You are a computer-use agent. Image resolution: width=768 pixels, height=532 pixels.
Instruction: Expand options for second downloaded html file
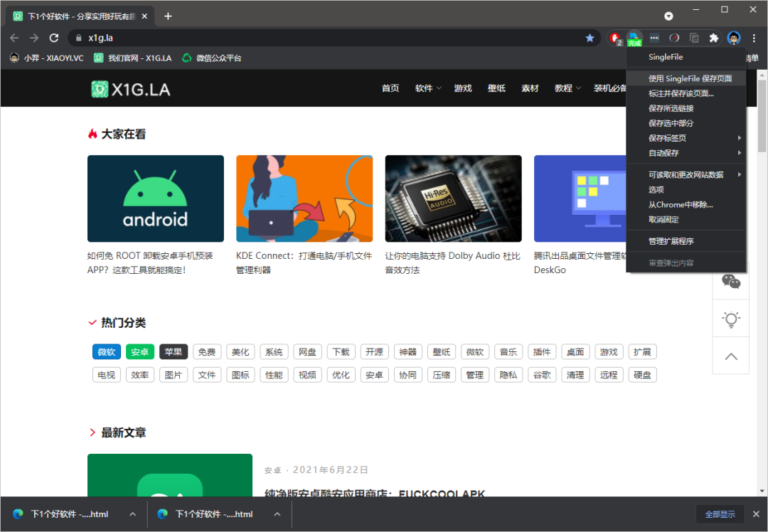[277, 514]
